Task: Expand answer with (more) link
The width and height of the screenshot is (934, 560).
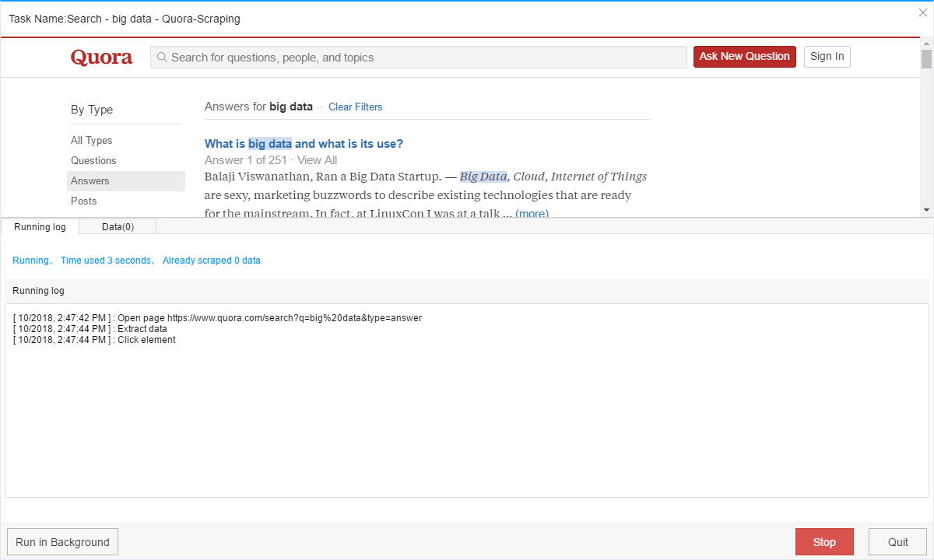Action: coord(532,213)
